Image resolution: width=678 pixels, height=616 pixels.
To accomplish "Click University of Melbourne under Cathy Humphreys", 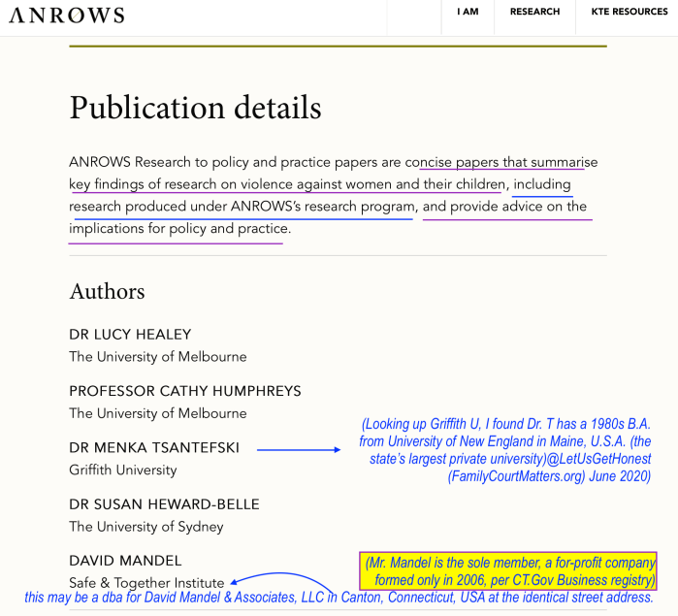I will [157, 413].
